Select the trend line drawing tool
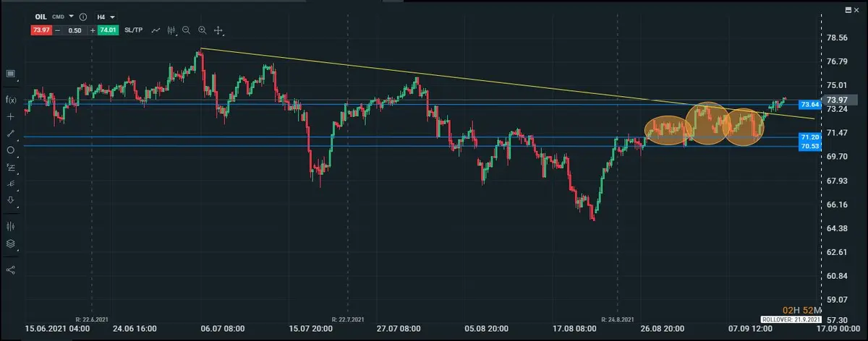This screenshot has height=341, width=868. click(x=11, y=134)
